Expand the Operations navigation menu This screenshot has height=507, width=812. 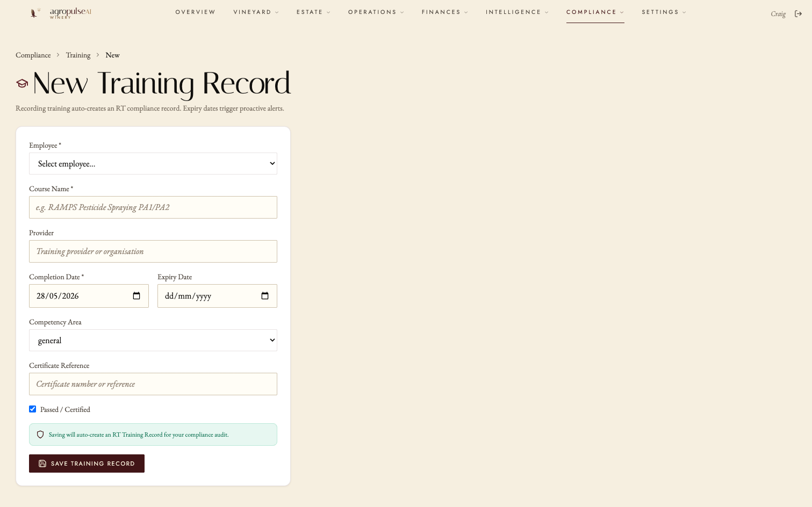pyautogui.click(x=376, y=12)
